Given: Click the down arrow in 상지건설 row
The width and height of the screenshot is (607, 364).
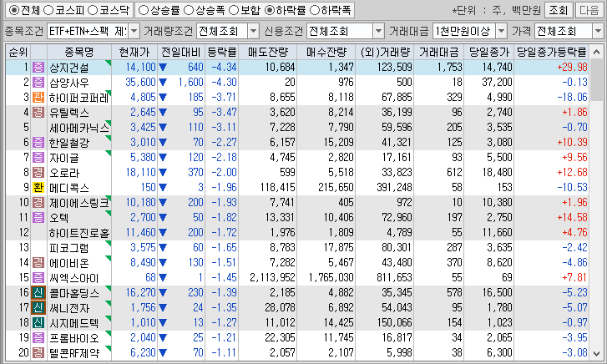Looking at the screenshot, I should click(x=163, y=68).
